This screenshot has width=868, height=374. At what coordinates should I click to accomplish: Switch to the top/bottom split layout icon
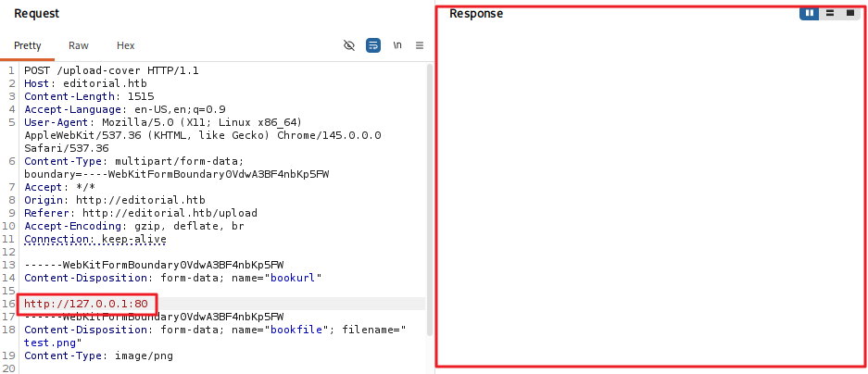pos(830,13)
